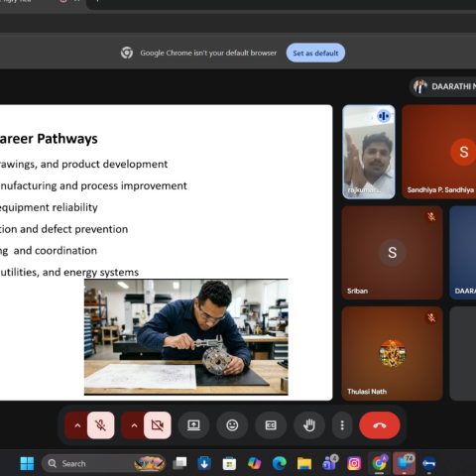Open Task View from the taskbar
The height and width of the screenshot is (476, 476).
[179, 463]
